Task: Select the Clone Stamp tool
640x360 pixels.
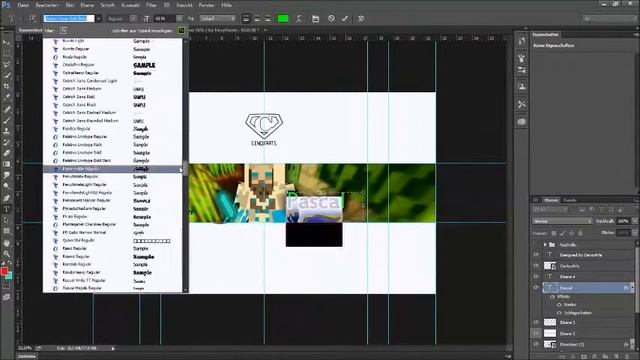Action: tap(7, 131)
